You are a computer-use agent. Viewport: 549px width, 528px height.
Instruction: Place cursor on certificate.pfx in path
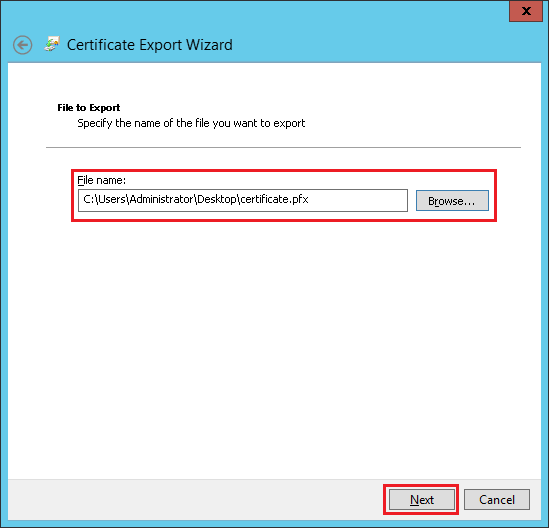tap(274, 199)
